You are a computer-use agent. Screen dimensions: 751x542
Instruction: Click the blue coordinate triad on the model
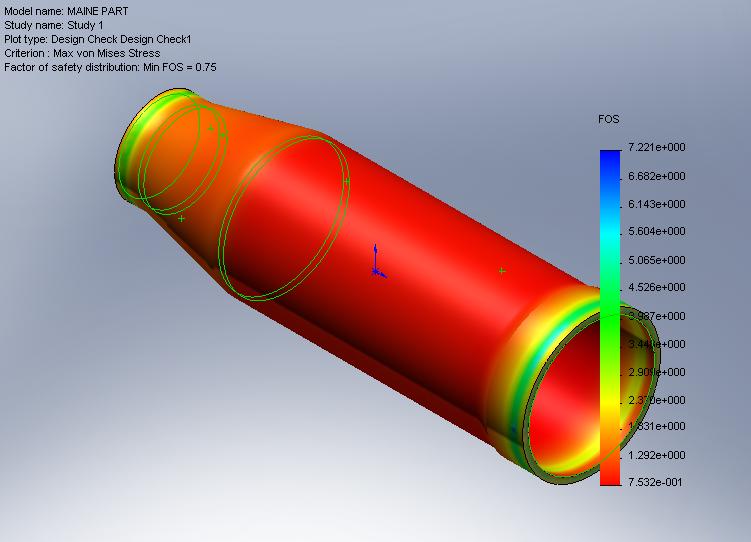click(376, 262)
